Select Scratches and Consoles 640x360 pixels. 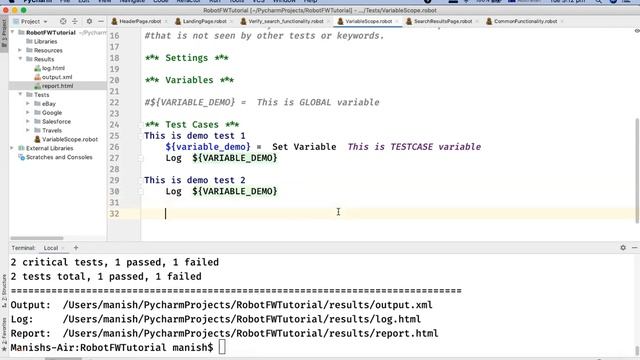click(x=59, y=157)
